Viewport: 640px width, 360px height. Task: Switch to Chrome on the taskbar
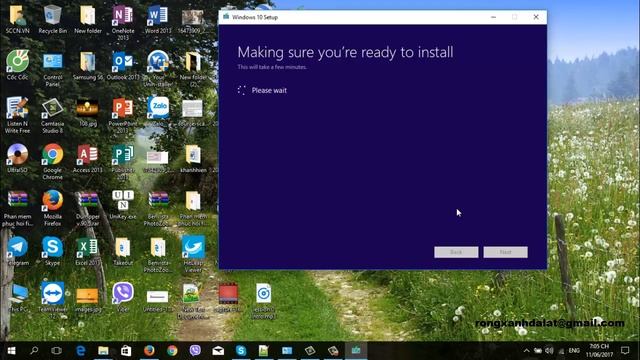tap(172, 351)
